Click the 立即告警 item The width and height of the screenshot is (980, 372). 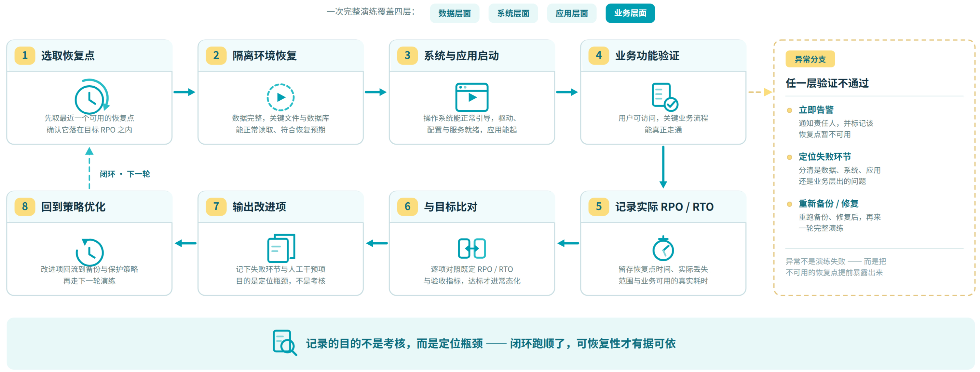coord(816,110)
